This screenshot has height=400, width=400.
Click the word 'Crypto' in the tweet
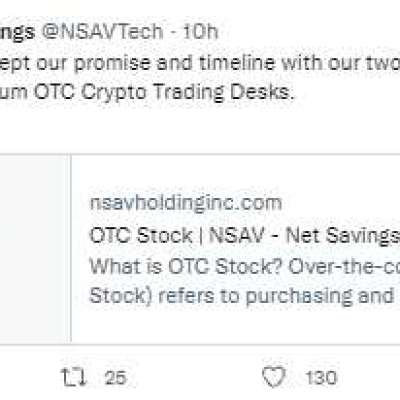[114, 93]
